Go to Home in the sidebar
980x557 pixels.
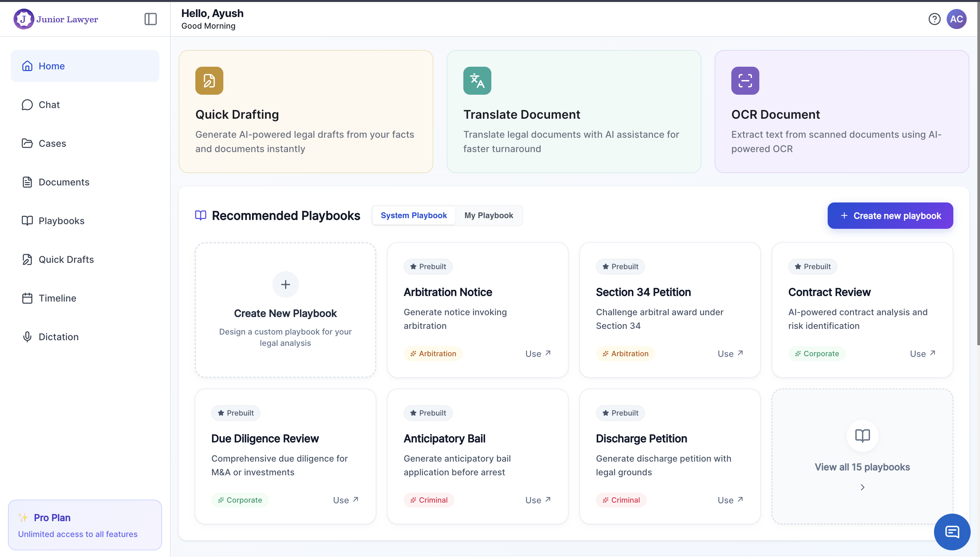(x=85, y=66)
